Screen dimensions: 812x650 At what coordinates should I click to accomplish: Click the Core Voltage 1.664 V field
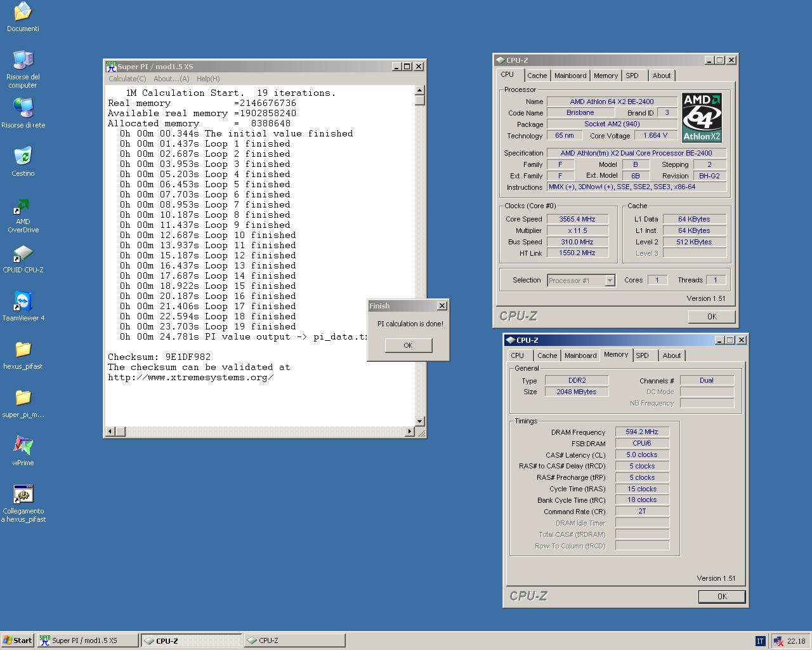tap(655, 135)
